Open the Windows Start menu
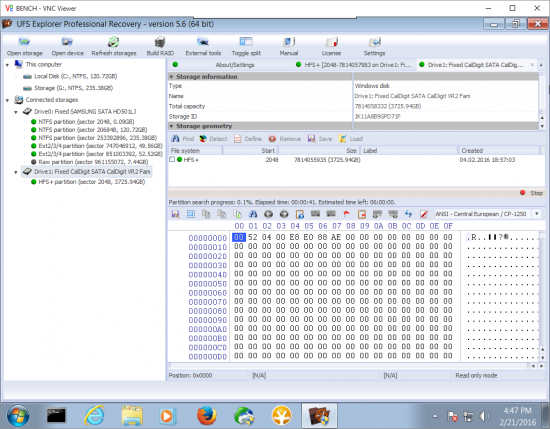550x429 pixels. tap(17, 416)
